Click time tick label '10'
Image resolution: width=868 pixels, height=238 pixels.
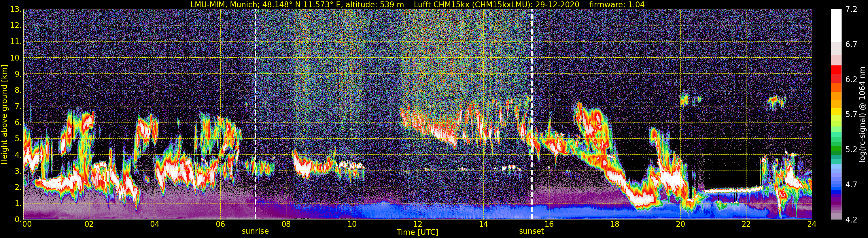(352, 224)
